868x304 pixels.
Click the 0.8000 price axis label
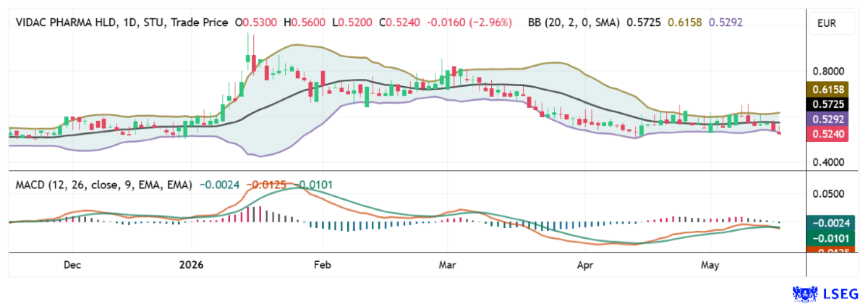click(x=827, y=72)
